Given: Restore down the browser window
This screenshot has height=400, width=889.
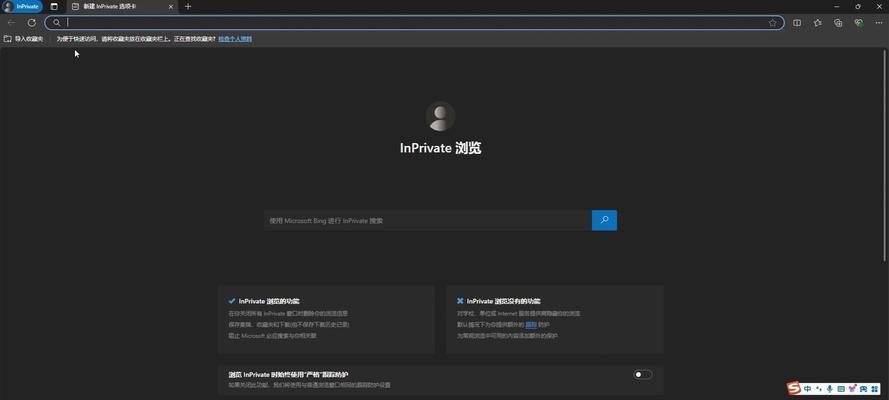Looking at the screenshot, I should (858, 6).
